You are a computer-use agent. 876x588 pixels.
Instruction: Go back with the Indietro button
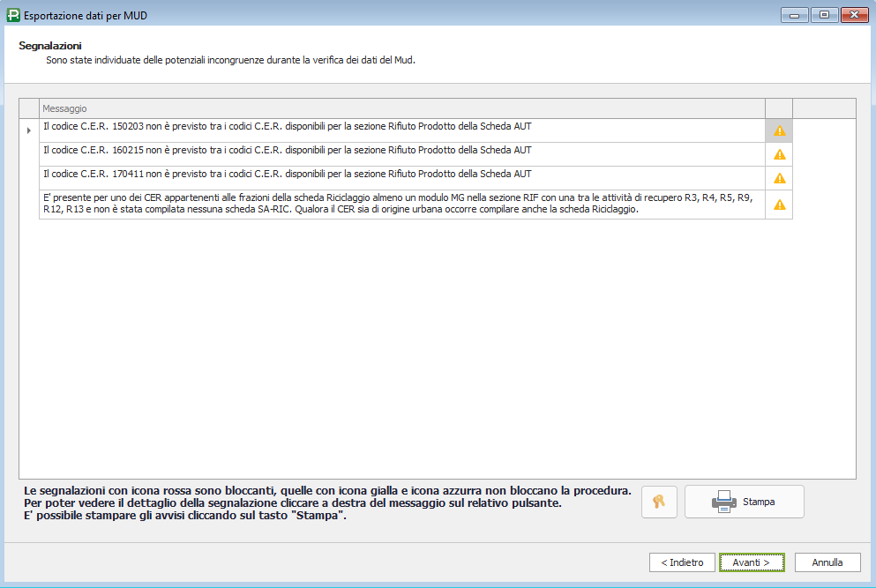point(682,562)
